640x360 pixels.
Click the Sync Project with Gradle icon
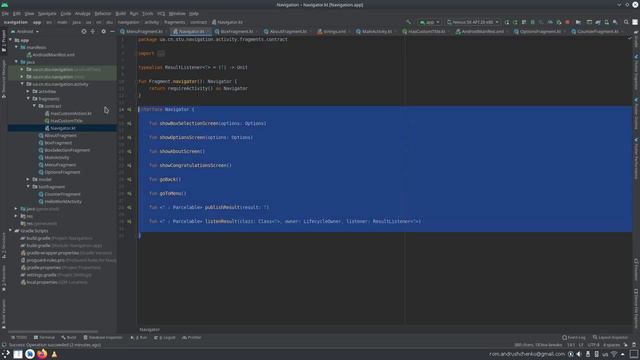tap(598, 22)
